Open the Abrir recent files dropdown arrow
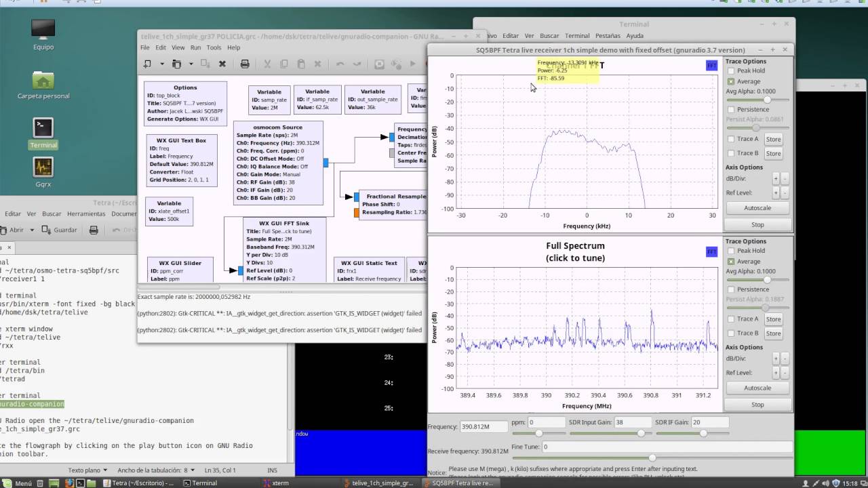 point(32,230)
